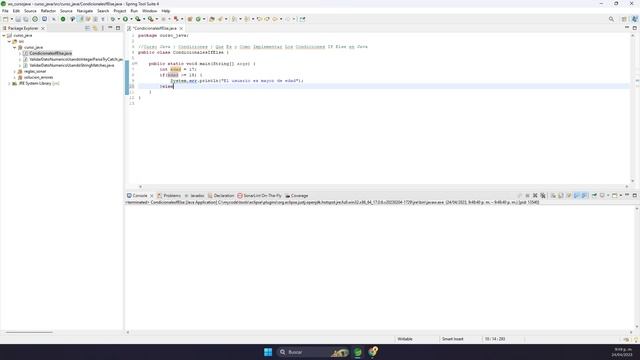The image size is (640, 360).
Task: Expand the reglas_sonar package
Action: tap(15, 71)
